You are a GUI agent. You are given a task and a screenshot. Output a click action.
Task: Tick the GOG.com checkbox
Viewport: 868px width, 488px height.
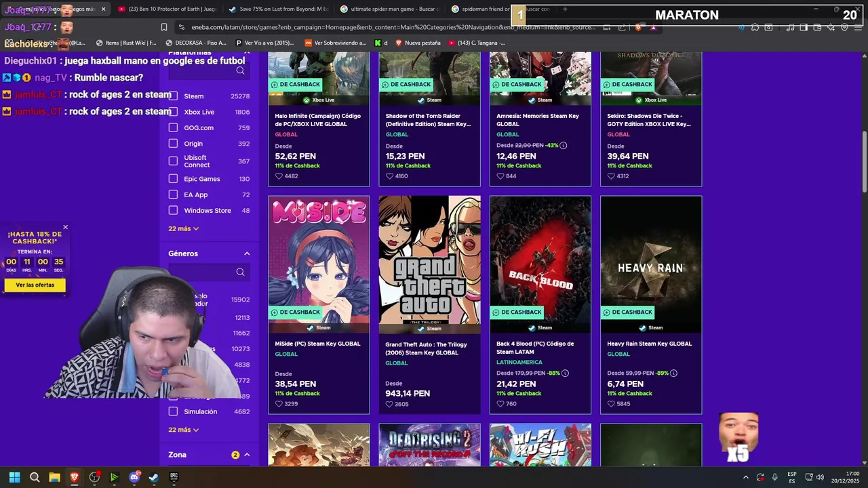click(173, 127)
